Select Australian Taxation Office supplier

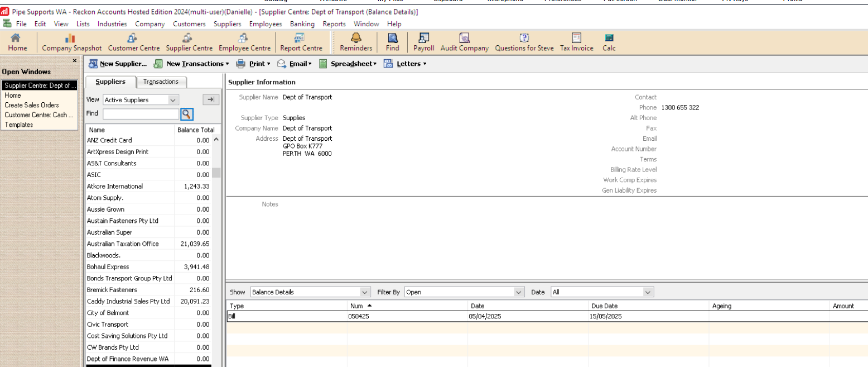click(148, 244)
